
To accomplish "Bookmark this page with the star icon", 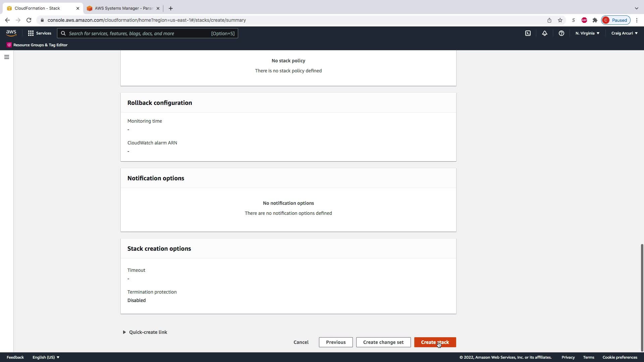I will pos(560,20).
